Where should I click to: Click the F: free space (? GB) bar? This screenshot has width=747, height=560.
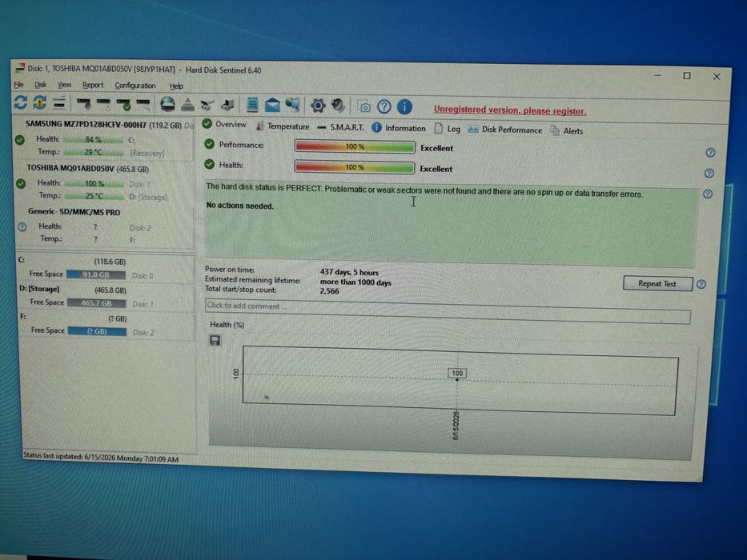point(97,331)
